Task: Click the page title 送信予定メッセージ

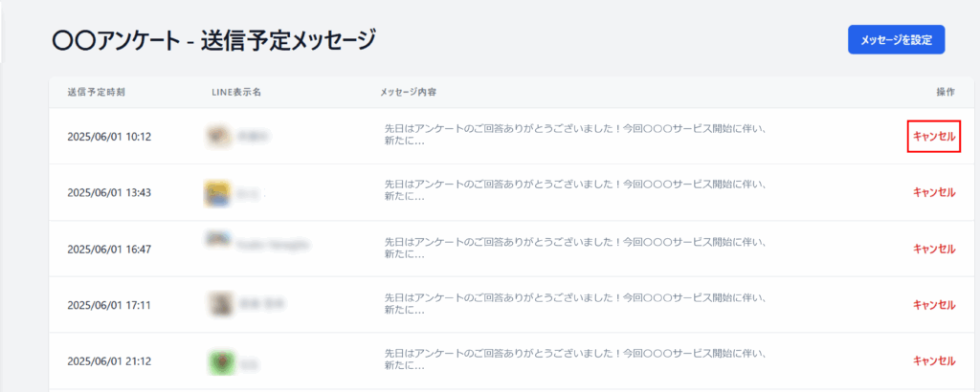Action: pos(289,41)
